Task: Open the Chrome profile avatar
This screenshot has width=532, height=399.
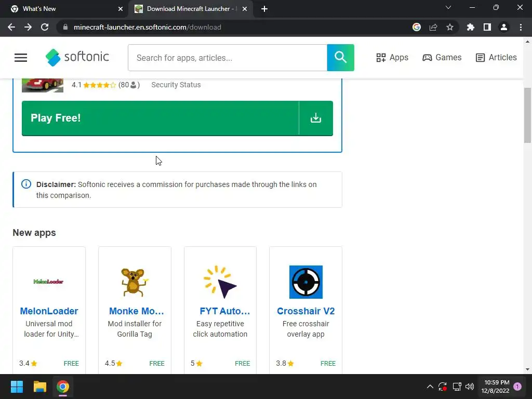Action: pos(504,27)
